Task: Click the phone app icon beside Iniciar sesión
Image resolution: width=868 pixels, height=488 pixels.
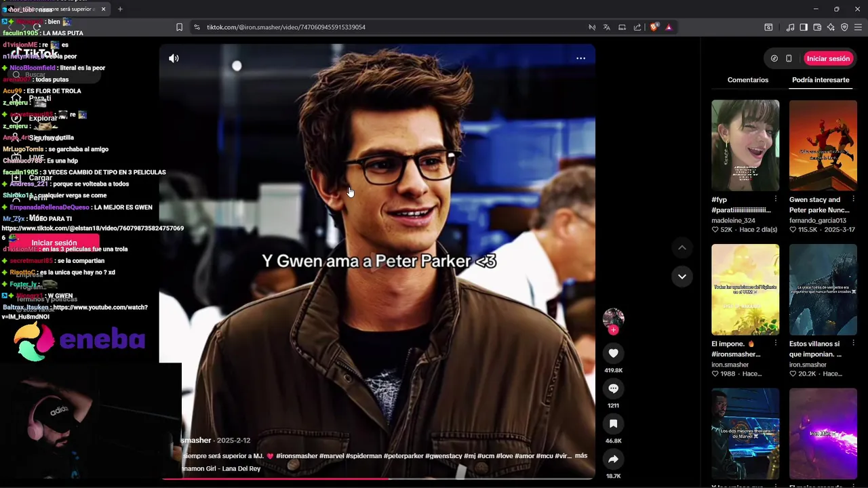Action: (x=789, y=58)
